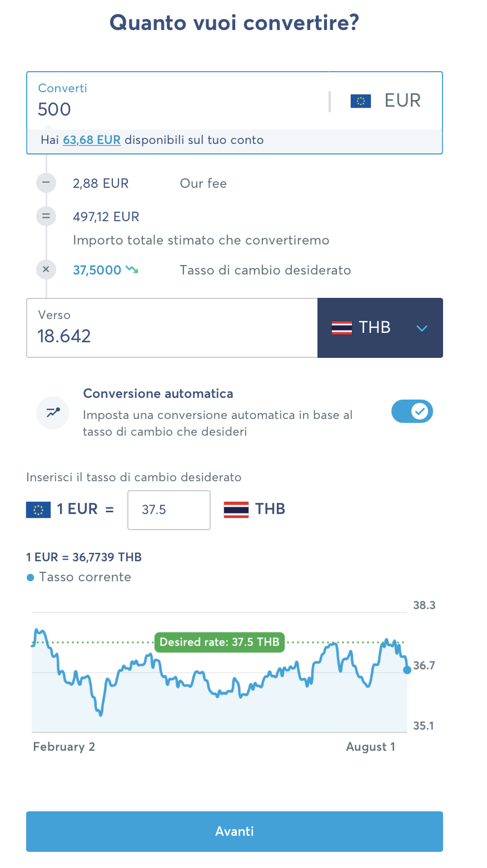The image size is (487, 868).
Task: Click the downward trend arrow after 37,5000
Action: click(132, 270)
